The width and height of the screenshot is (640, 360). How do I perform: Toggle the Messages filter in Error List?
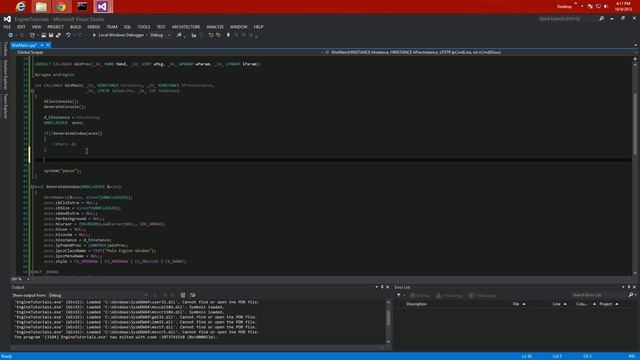(482, 295)
